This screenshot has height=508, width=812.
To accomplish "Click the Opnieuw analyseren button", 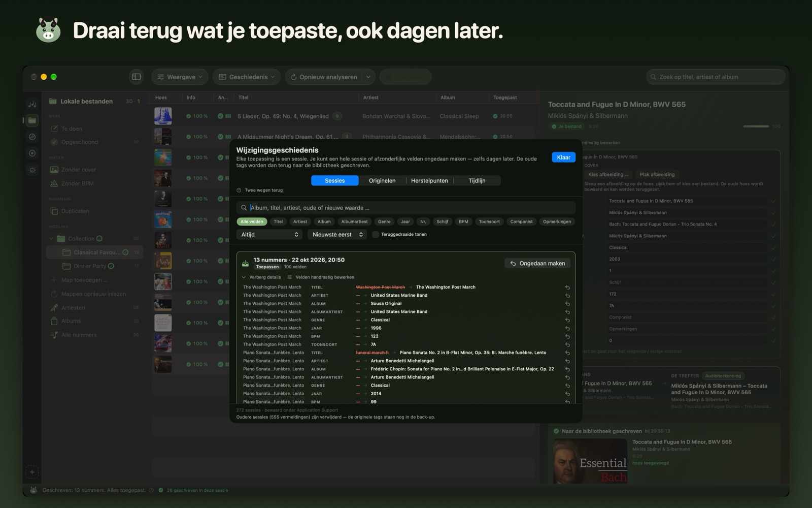I will pos(323,77).
